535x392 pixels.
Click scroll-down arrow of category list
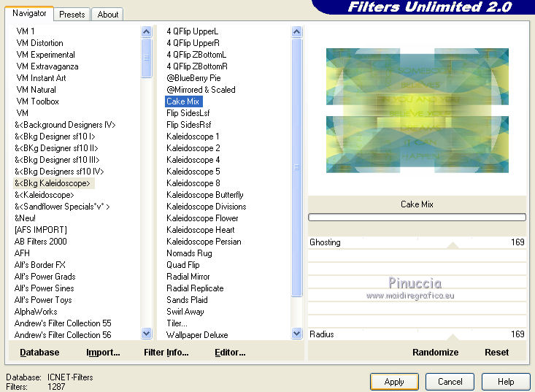pyautogui.click(x=147, y=333)
